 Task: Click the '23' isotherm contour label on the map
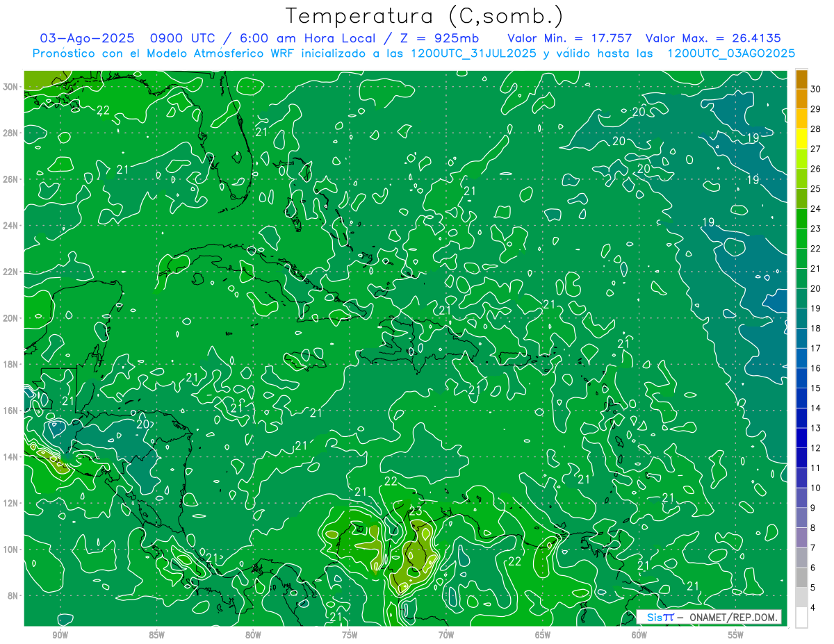point(415,511)
